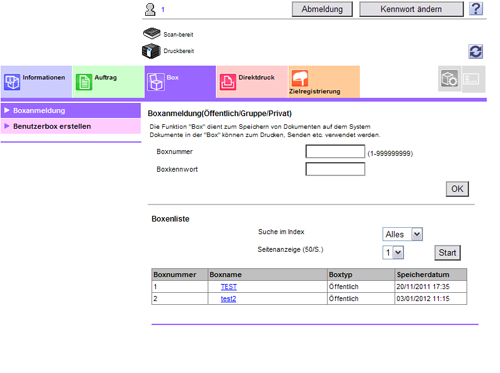Click box number 1 cell

click(180, 287)
